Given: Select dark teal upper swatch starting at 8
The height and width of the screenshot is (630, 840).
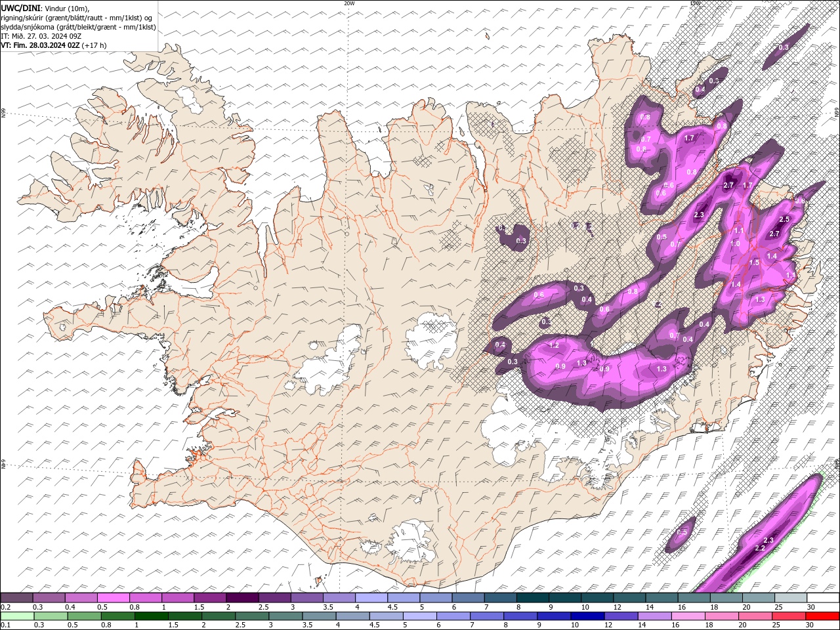Looking at the screenshot, I should [532, 598].
